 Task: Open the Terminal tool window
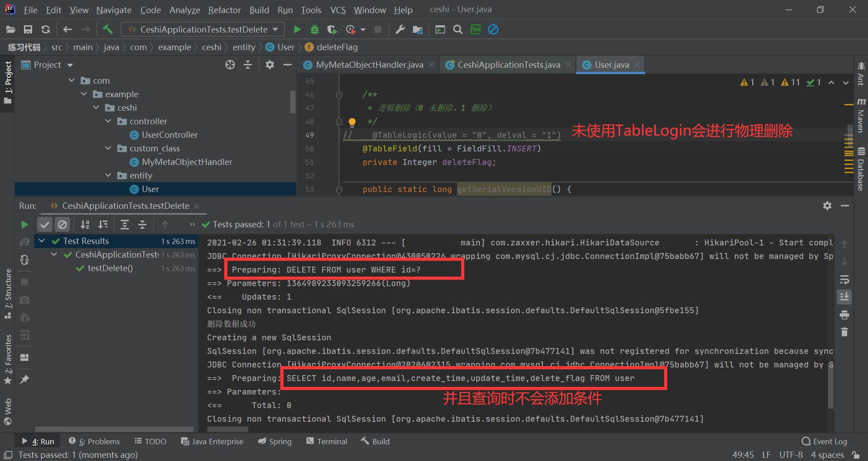[327, 442]
